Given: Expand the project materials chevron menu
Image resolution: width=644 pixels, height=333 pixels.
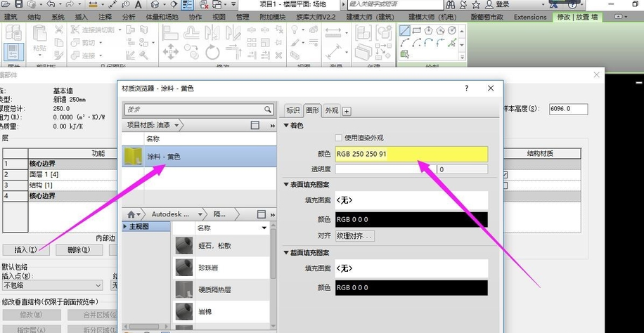Looking at the screenshot, I should pos(273,126).
